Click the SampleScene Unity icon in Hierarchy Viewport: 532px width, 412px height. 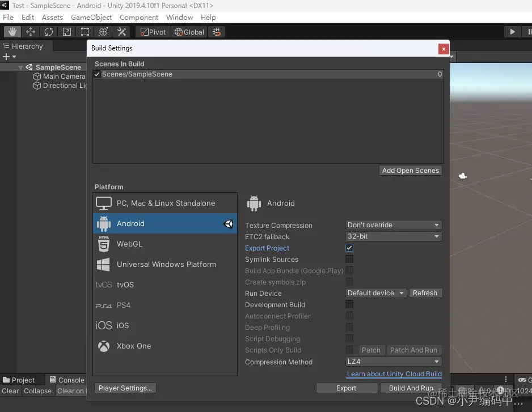click(29, 67)
